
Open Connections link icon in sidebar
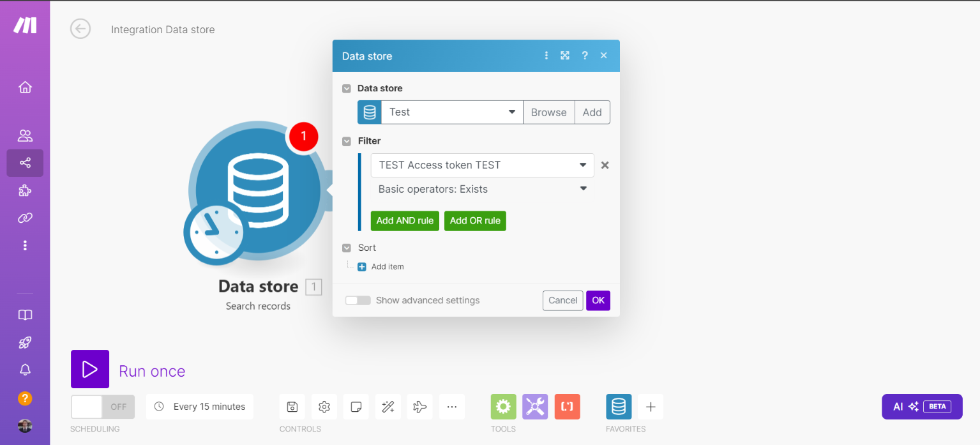click(25, 218)
